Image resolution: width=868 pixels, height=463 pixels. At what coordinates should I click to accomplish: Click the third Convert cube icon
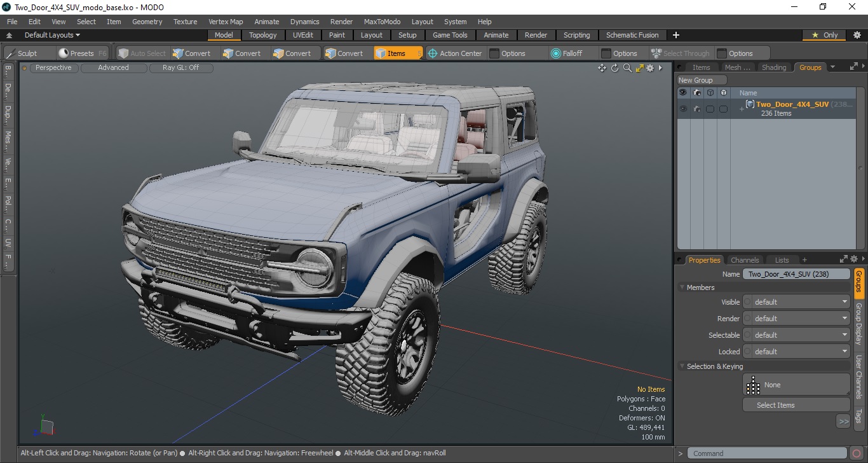(278, 53)
